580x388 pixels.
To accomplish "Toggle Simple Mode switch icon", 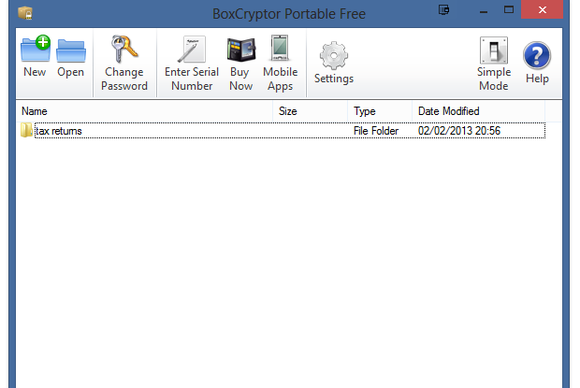I will click(x=494, y=50).
